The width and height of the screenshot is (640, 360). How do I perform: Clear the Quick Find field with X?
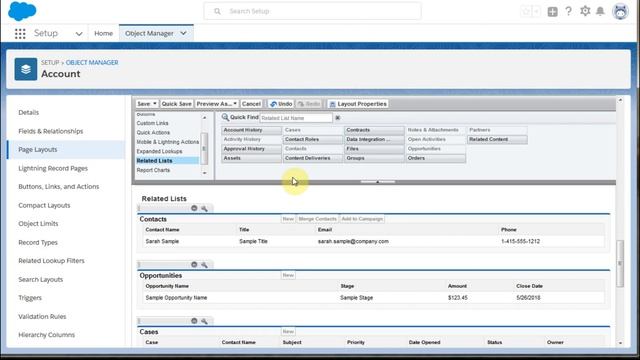tap(338, 118)
